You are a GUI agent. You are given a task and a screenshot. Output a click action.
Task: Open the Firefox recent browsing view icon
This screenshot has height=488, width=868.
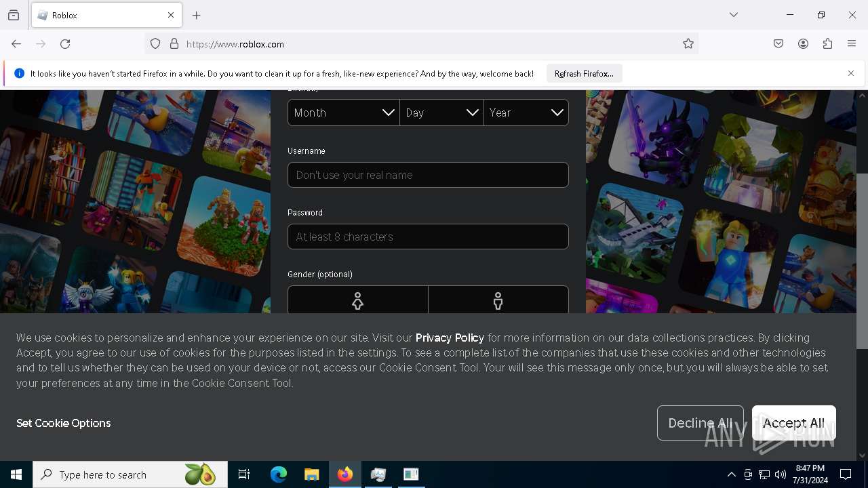14,15
